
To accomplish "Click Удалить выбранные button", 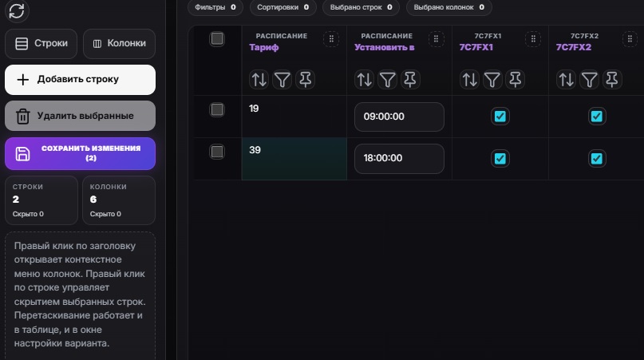I will coord(80,116).
